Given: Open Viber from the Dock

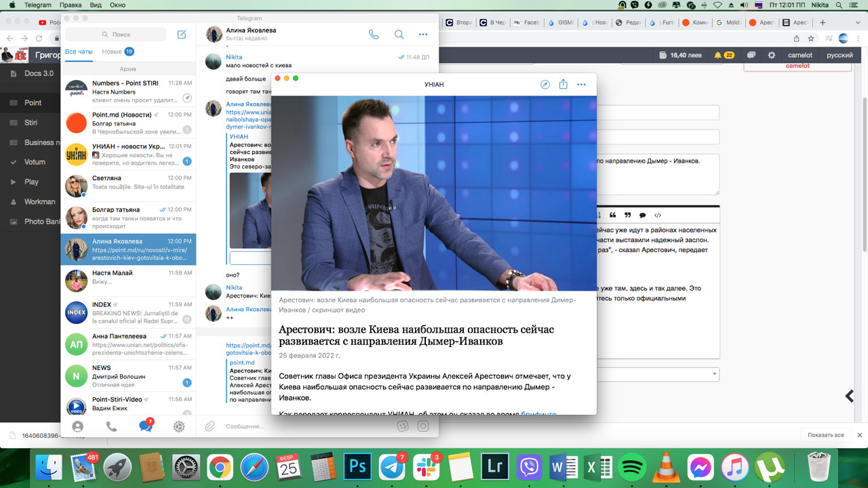Looking at the screenshot, I should tap(530, 467).
